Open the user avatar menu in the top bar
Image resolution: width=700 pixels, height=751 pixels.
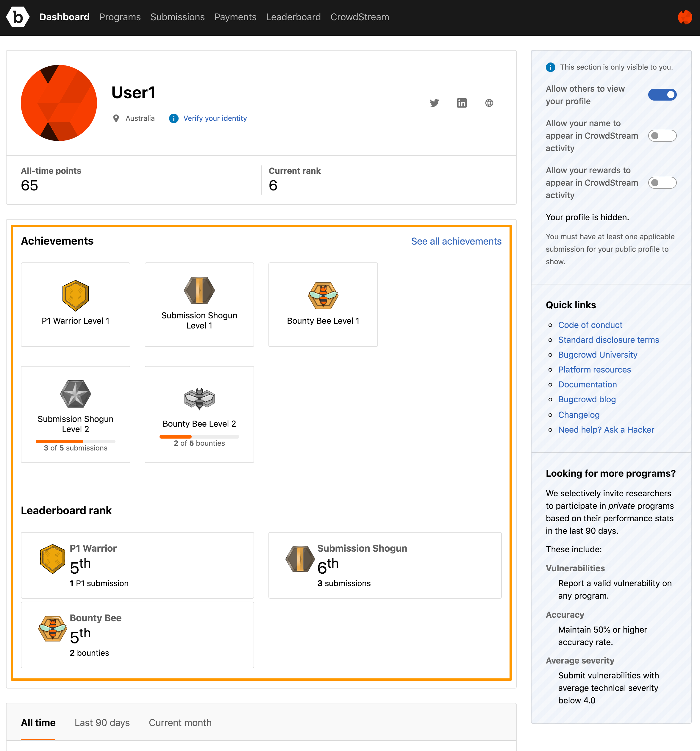(685, 17)
